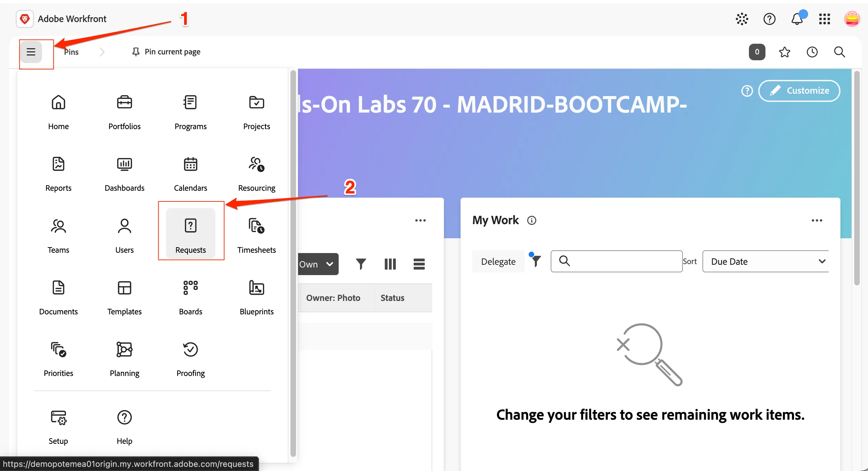Open the user profile avatar
The width and height of the screenshot is (868, 471).
[852, 19]
